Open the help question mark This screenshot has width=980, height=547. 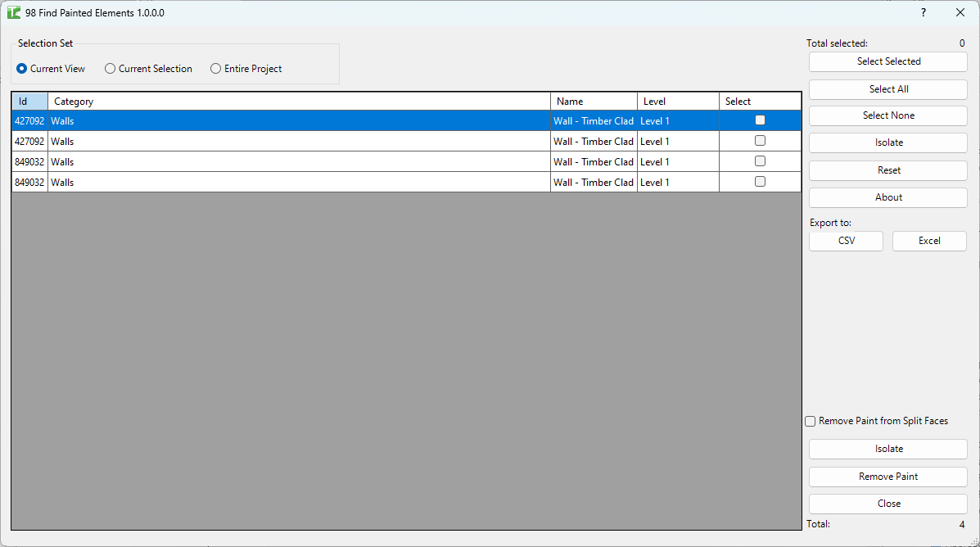923,12
